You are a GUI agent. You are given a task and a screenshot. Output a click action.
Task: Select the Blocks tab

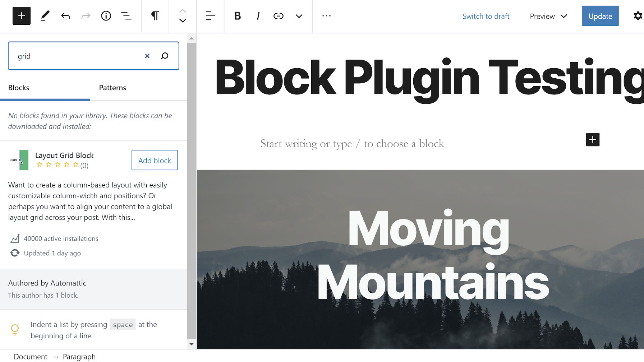click(19, 88)
